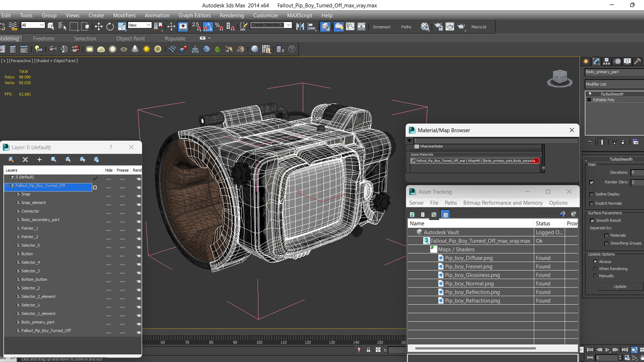Click the Modifiers menu in menu bar

123,15
